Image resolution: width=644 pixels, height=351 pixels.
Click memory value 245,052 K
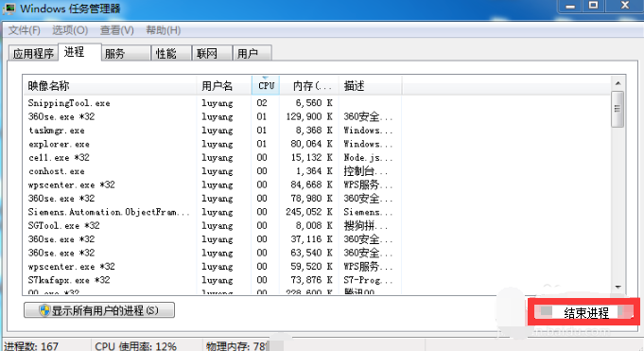tap(309, 212)
